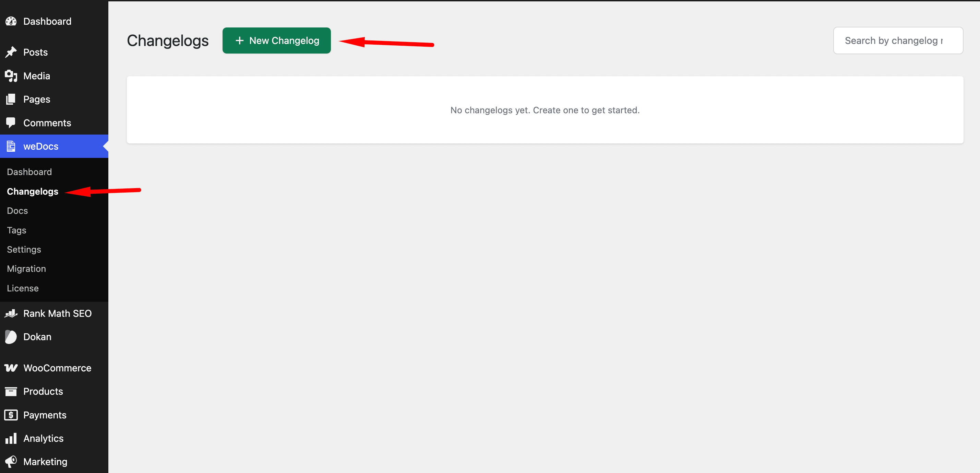Click the Rank Math SEO chart icon
Screen dimensions: 980x473
(x=11, y=313)
